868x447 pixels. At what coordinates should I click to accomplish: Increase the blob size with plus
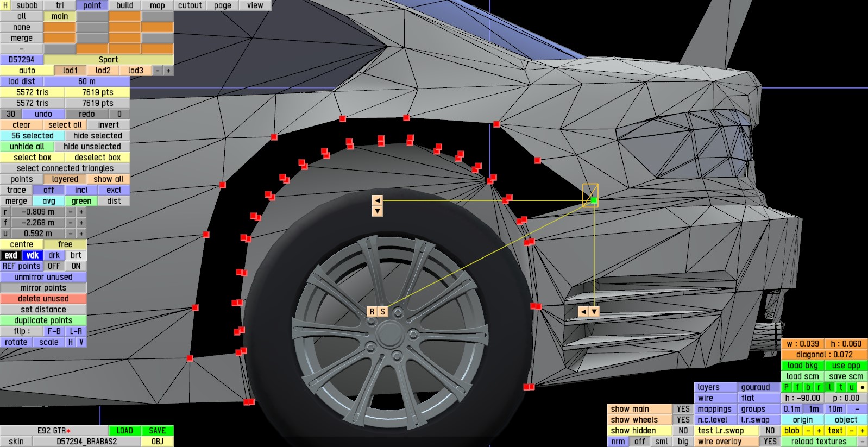point(819,431)
